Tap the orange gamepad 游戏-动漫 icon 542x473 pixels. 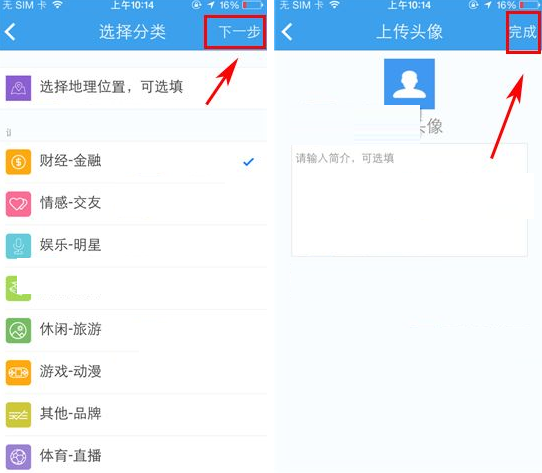pos(18,373)
